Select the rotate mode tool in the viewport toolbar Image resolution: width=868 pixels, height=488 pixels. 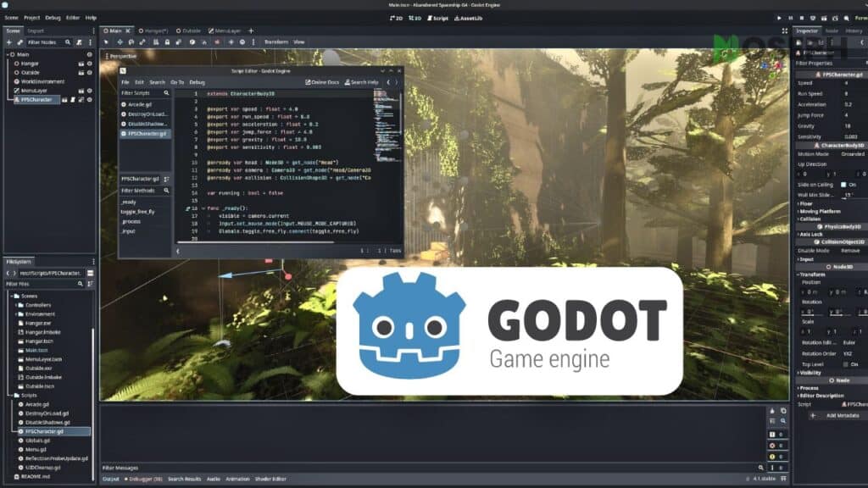pyautogui.click(x=131, y=42)
